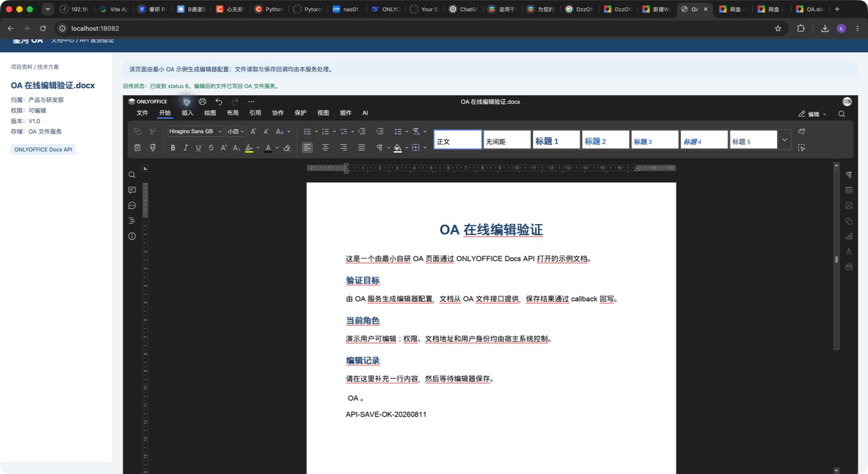Toggle underline formatting
This screenshot has height=474, width=868.
point(198,148)
